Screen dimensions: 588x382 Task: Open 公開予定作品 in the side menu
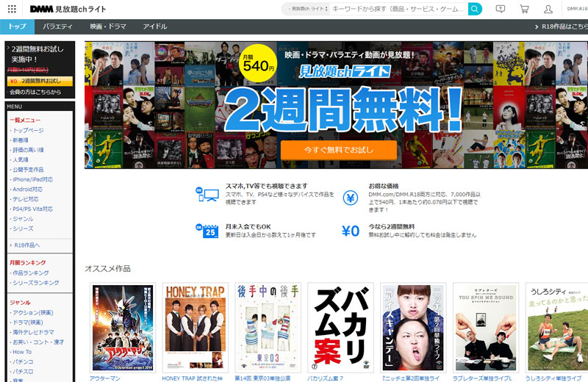(x=28, y=170)
